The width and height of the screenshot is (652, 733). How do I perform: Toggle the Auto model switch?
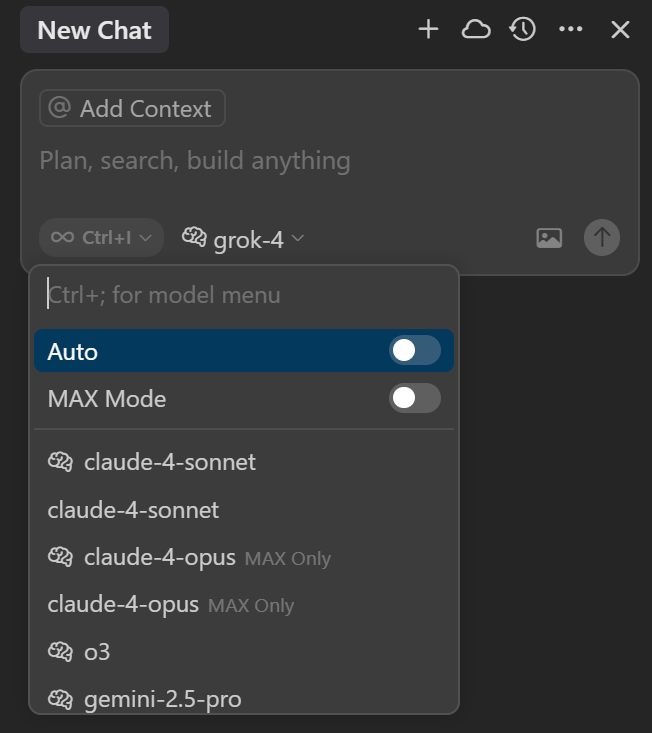[415, 351]
